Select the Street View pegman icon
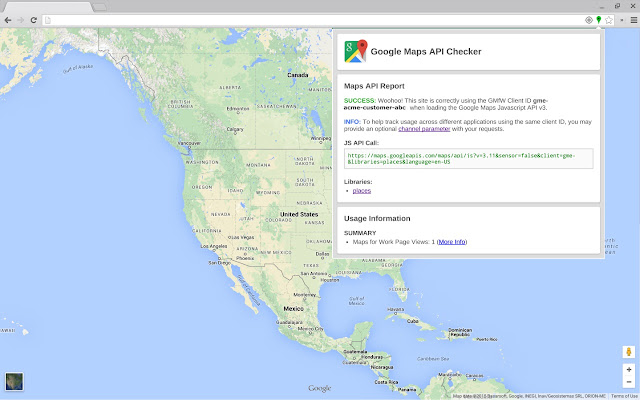 coord(629,352)
